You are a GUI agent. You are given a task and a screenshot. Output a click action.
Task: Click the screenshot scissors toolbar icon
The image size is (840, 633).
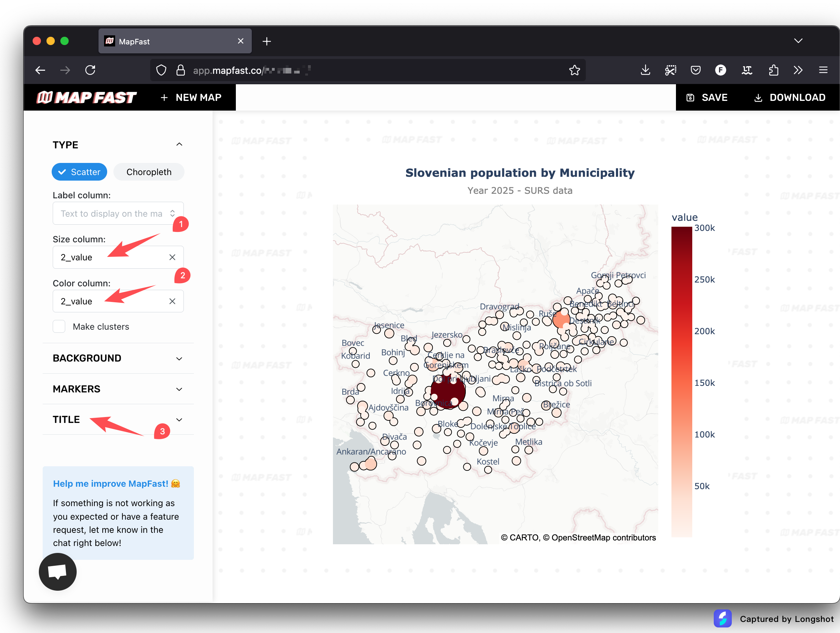tap(670, 70)
